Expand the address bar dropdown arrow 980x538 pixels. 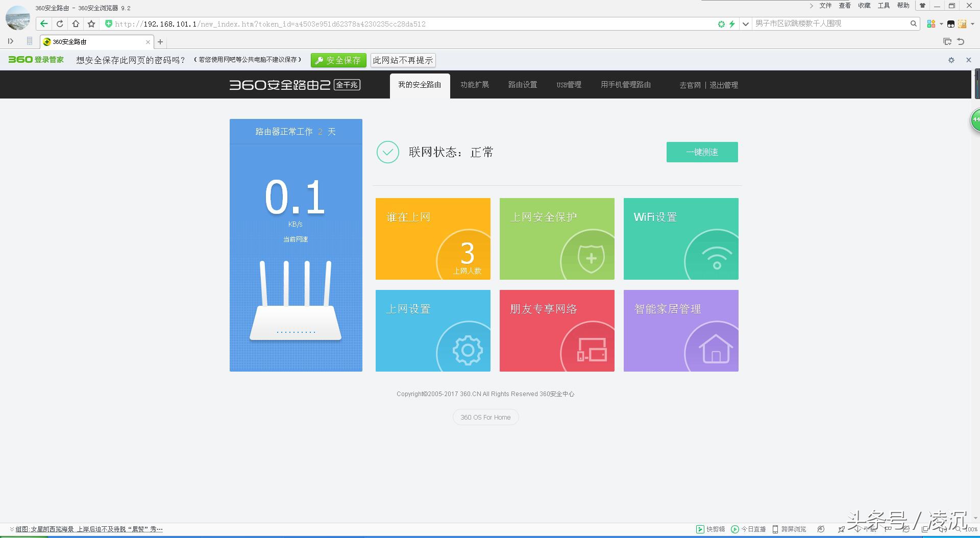[x=745, y=23]
